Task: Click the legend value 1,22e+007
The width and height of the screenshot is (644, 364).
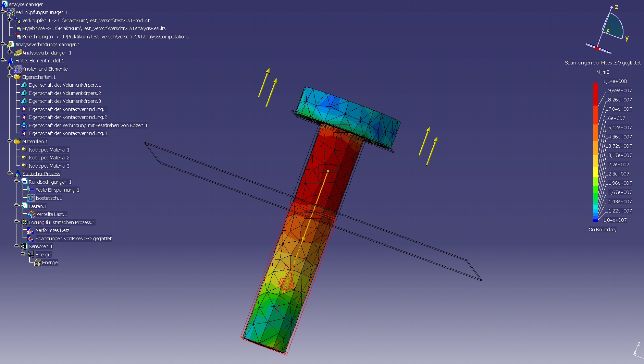Action: click(620, 211)
